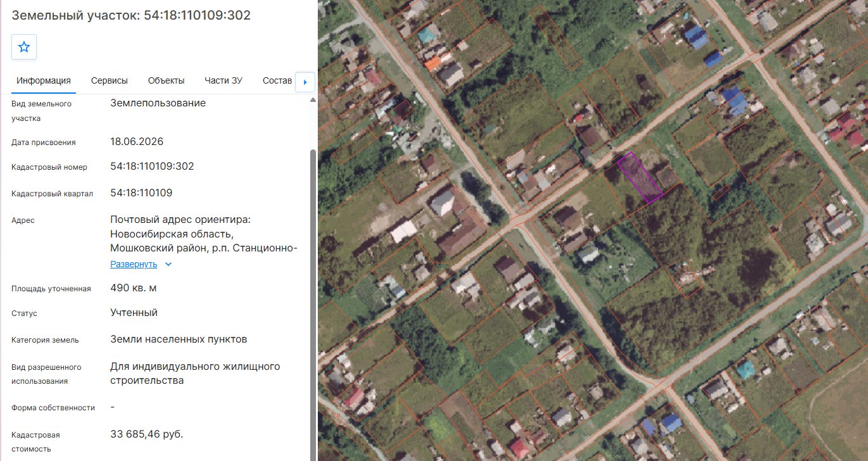Click the cadastral value 33 685,46 руб.
The width and height of the screenshot is (868, 461).
pyautogui.click(x=146, y=434)
